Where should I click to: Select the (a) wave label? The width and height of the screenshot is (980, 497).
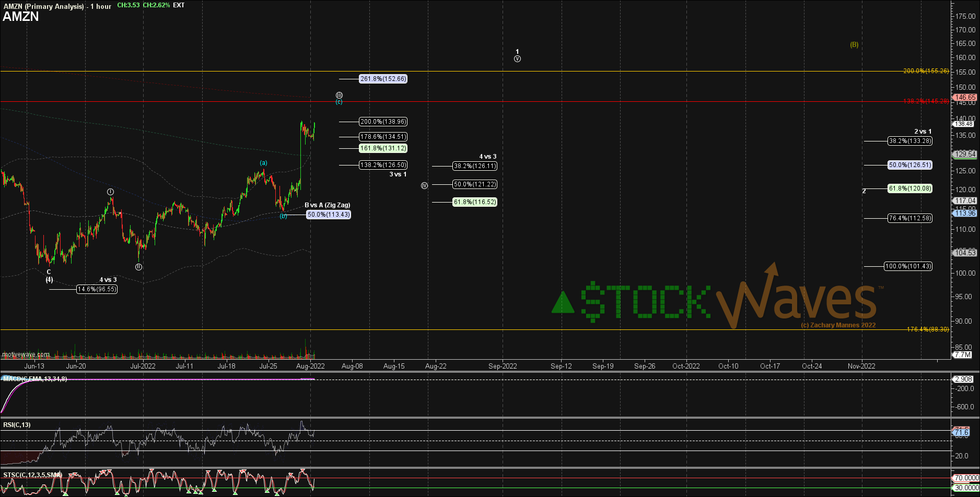[264, 163]
